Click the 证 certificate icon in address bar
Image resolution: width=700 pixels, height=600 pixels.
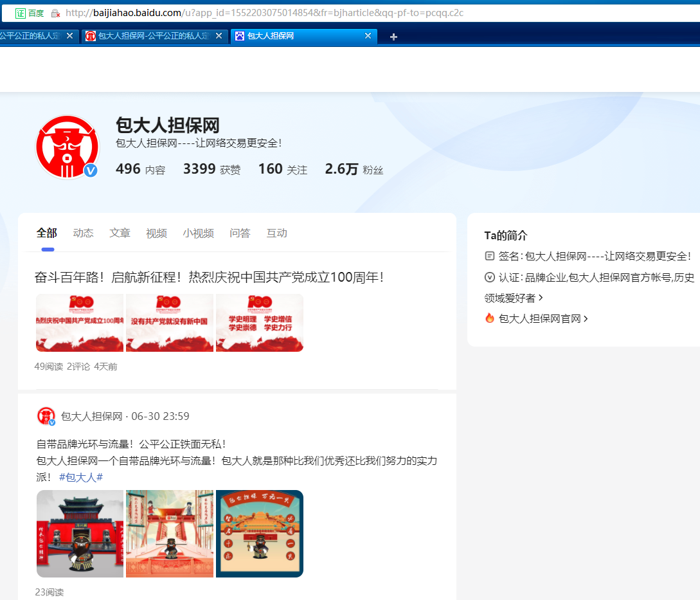click(x=21, y=13)
